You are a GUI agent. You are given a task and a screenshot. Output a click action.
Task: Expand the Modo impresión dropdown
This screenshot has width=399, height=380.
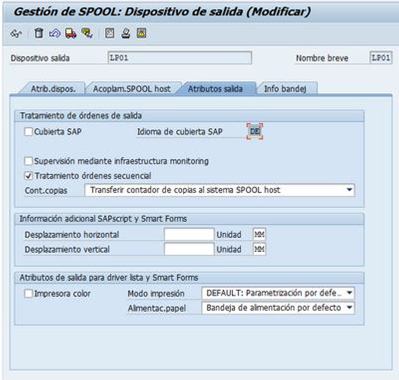coord(278,293)
